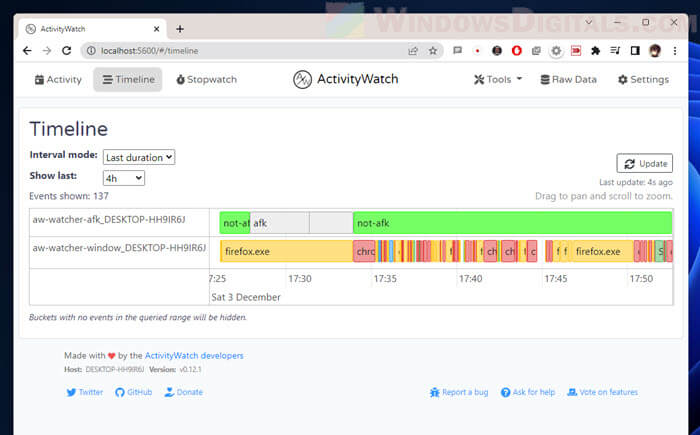The height and width of the screenshot is (435, 700).
Task: Open the Stopwatch page
Action: 207,79
